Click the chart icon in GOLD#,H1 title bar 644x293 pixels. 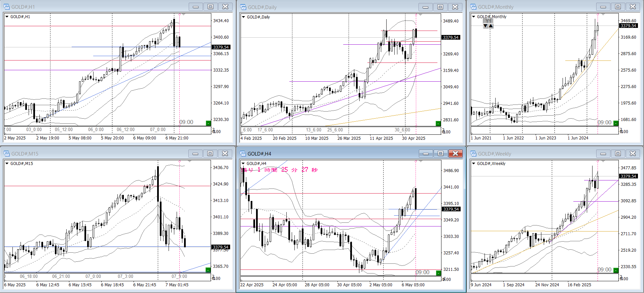point(6,7)
